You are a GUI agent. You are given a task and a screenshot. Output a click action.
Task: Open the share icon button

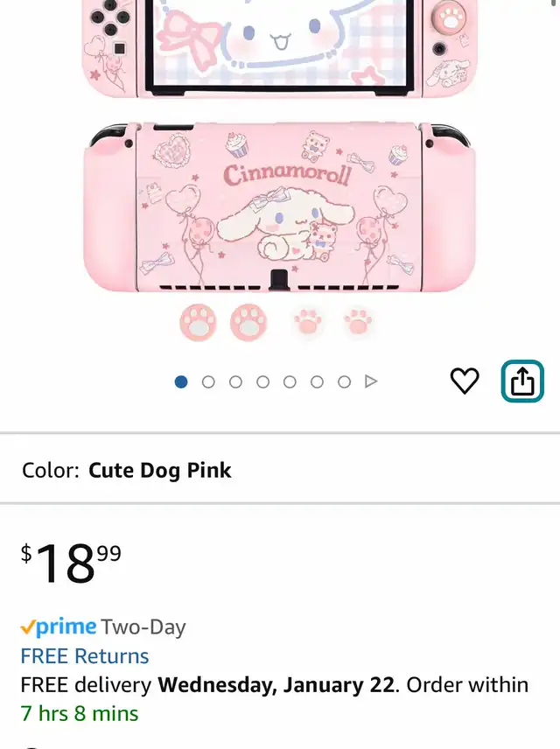522,381
